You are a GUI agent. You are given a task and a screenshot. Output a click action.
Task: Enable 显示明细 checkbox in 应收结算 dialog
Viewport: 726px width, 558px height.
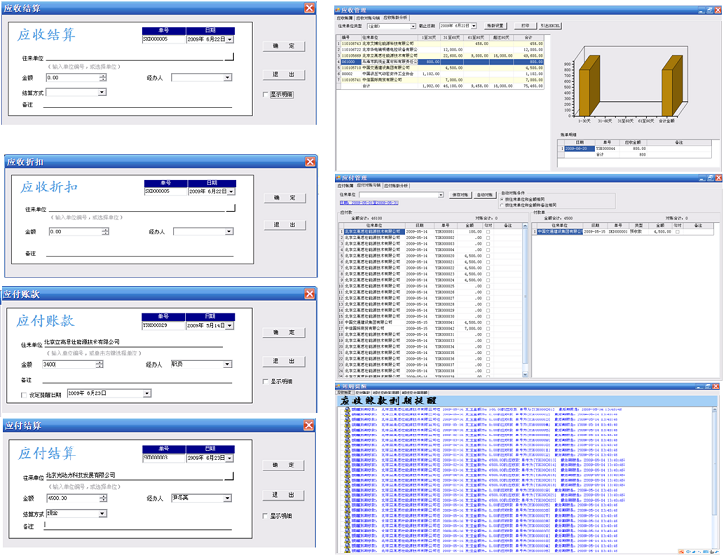click(x=266, y=94)
